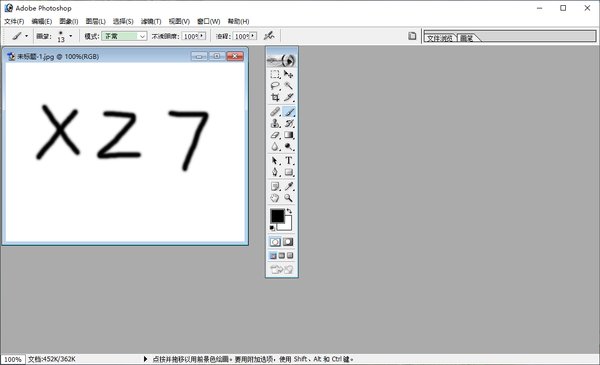The height and width of the screenshot is (365, 600).
Task: Select the Magic Wand tool
Action: (289, 86)
